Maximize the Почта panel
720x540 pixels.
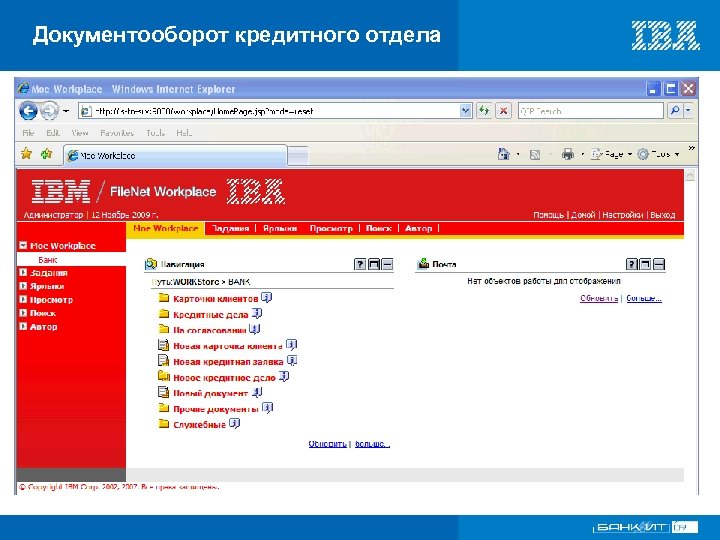click(645, 264)
